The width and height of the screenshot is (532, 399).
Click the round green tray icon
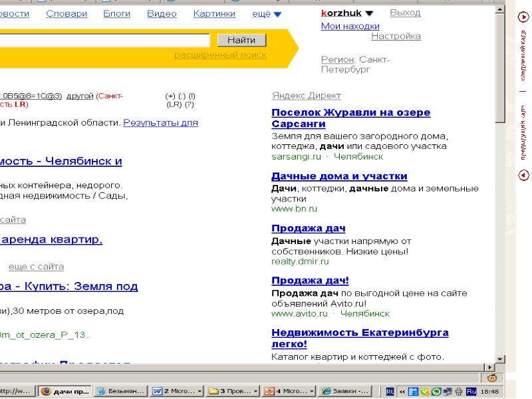(x=436, y=392)
